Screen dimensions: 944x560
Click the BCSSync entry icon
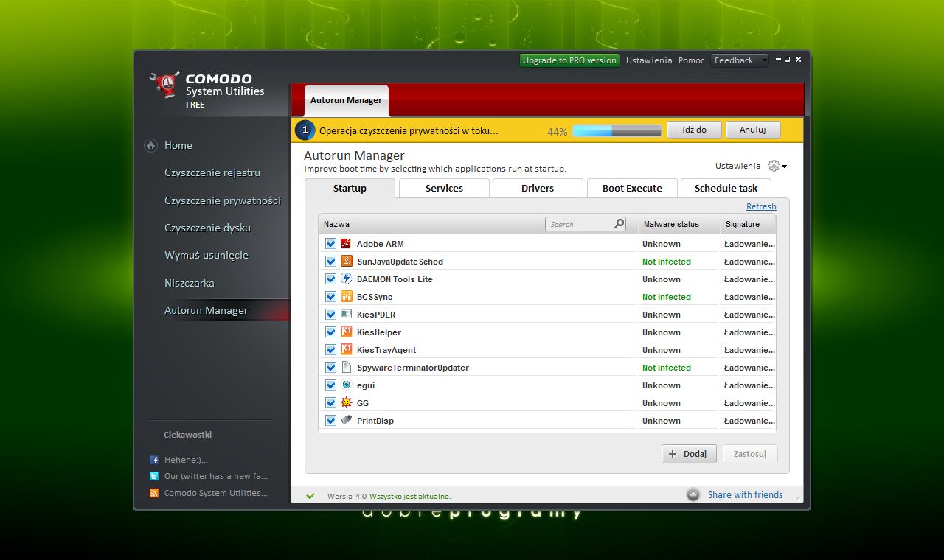click(x=347, y=297)
